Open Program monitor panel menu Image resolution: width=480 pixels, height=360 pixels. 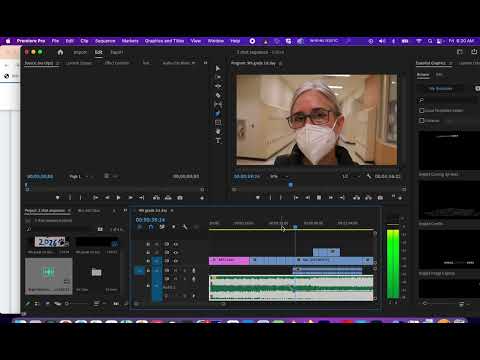pos(280,63)
